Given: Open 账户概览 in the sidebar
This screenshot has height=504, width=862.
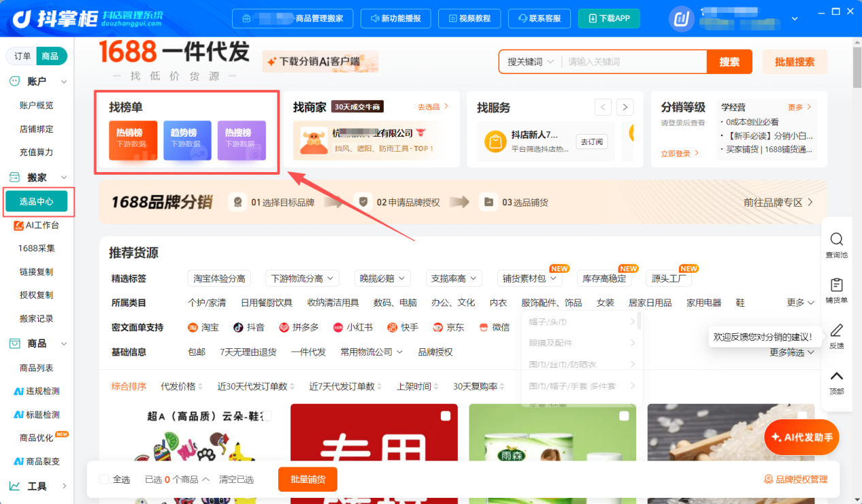Looking at the screenshot, I should pyautogui.click(x=37, y=105).
